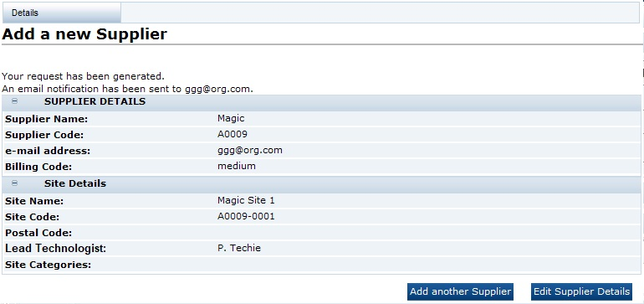644x304 pixels.
Task: Click the Add a new Supplier heading
Action: click(x=84, y=34)
